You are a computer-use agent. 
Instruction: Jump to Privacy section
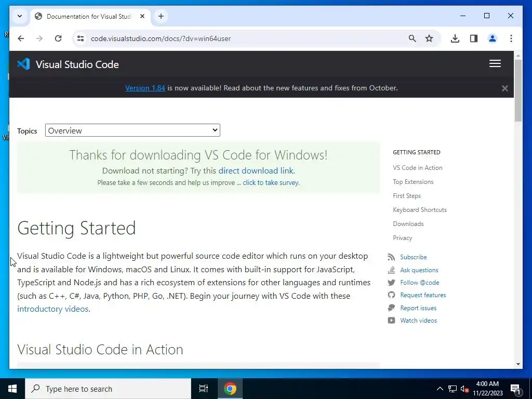pos(403,238)
